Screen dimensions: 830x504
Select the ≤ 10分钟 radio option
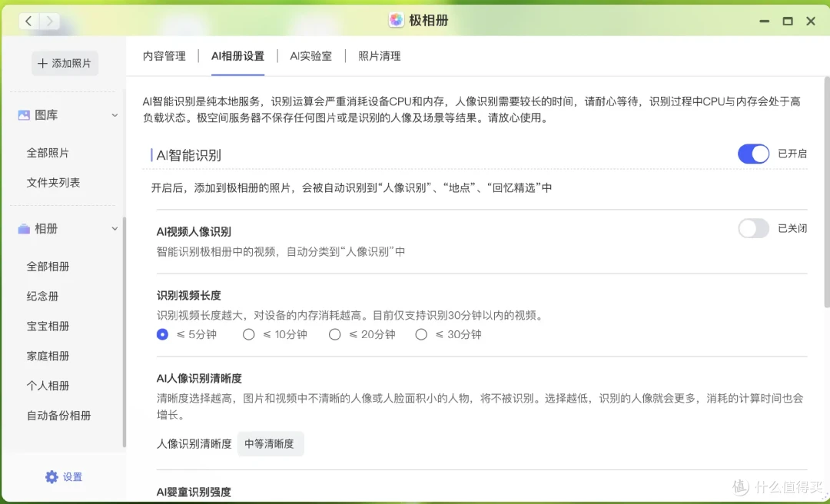pos(249,334)
